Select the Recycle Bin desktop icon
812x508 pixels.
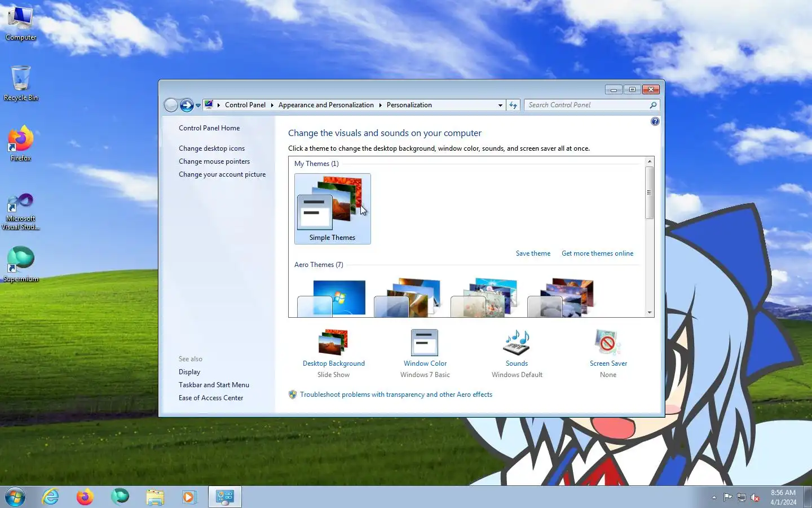coord(21,83)
